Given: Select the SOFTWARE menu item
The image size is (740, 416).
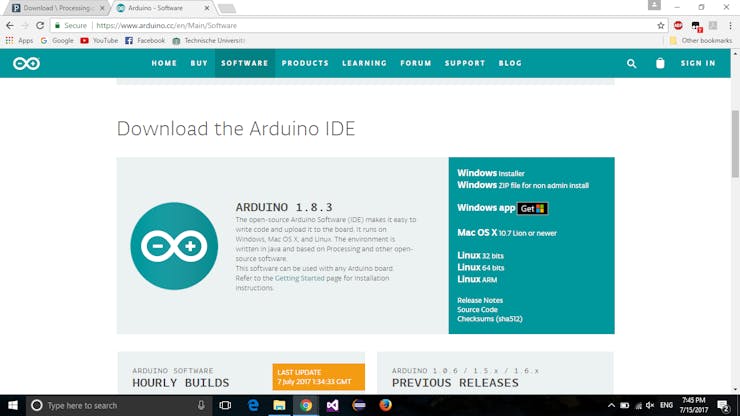Looking at the screenshot, I should click(x=244, y=63).
